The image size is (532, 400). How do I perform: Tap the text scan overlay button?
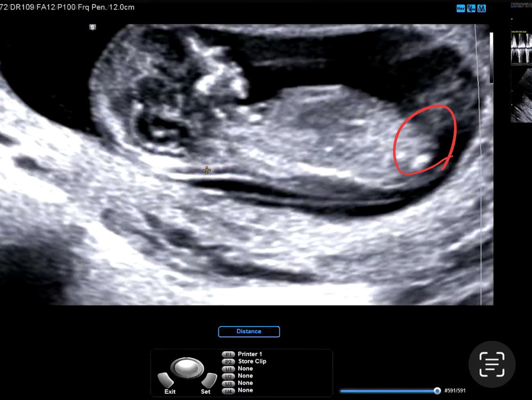pos(492,365)
